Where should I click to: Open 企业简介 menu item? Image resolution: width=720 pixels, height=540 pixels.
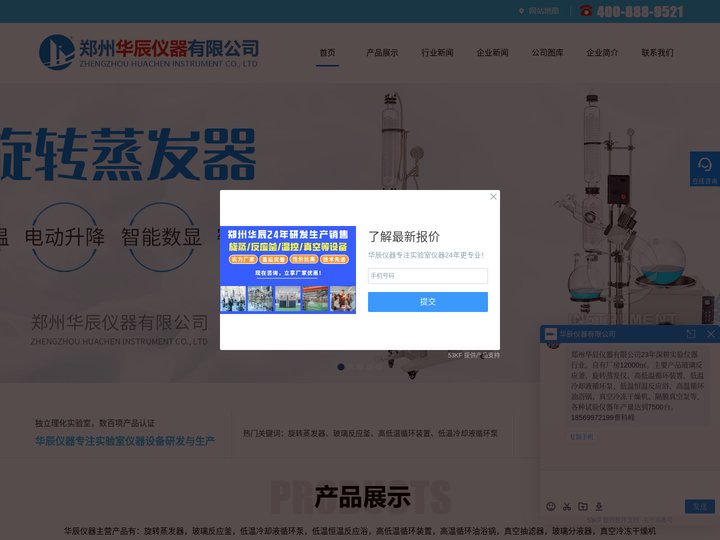602,52
